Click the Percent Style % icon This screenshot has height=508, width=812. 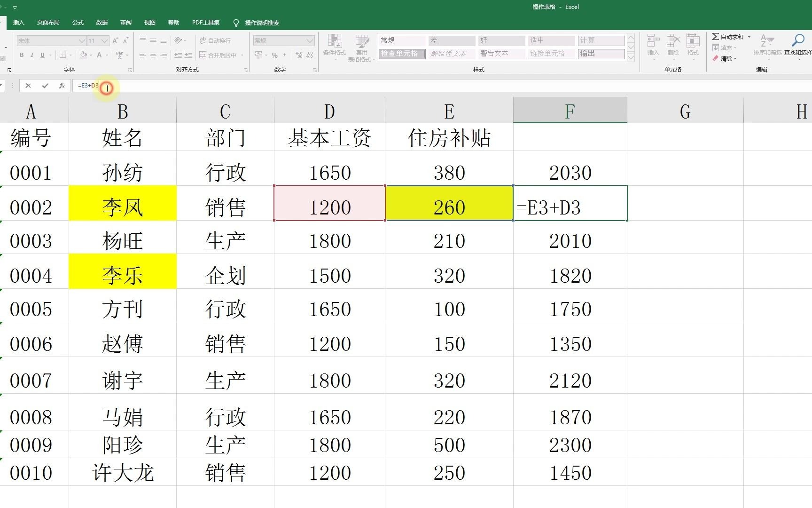coord(275,55)
